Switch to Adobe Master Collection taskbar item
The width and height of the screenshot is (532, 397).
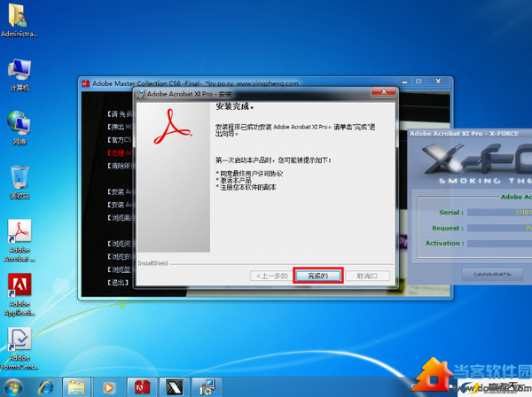click(x=142, y=387)
